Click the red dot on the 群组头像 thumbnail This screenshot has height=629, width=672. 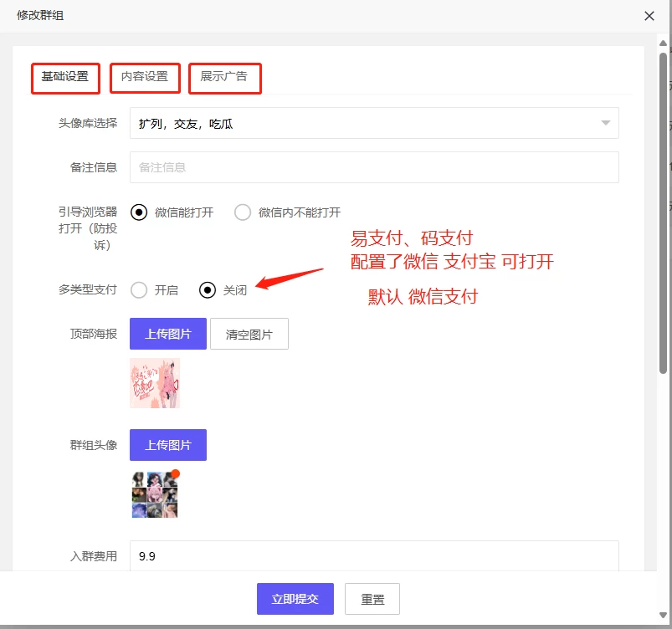point(175,473)
